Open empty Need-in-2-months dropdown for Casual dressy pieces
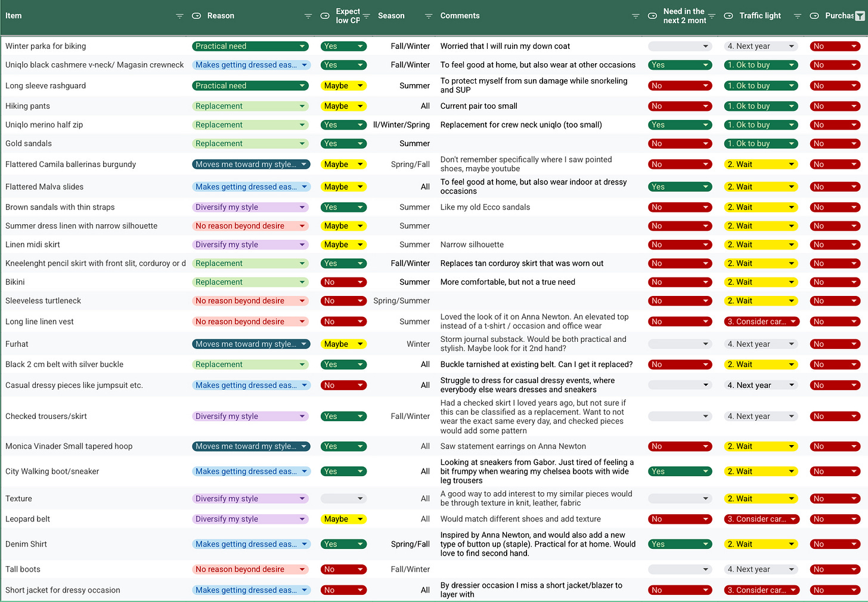 pyautogui.click(x=680, y=385)
